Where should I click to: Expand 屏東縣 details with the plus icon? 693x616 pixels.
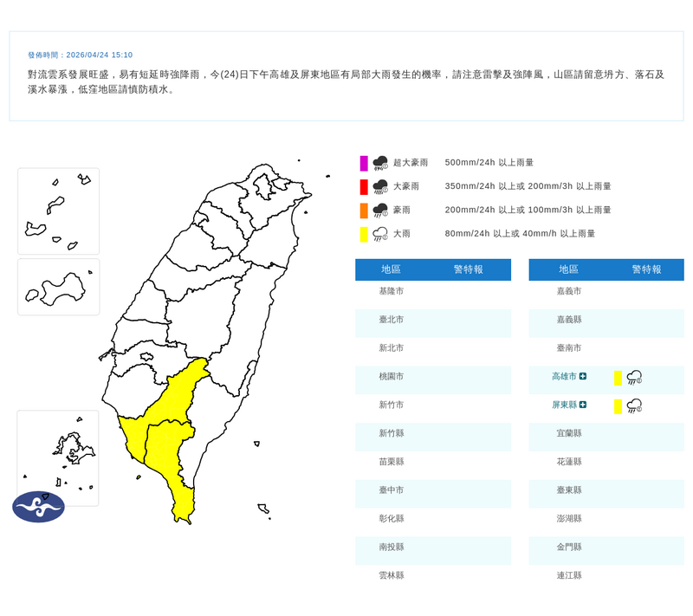coord(583,405)
